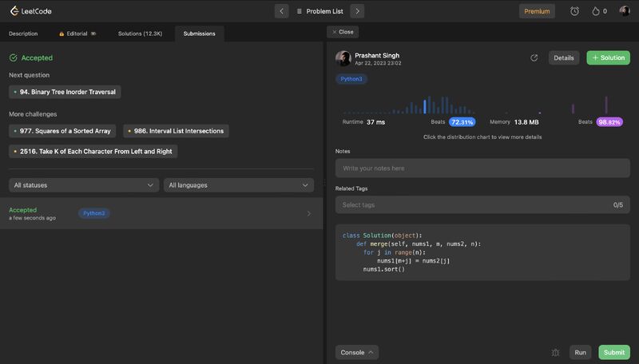Open the All statuses dropdown
Screen dimensions: 639x364
click(x=84, y=185)
